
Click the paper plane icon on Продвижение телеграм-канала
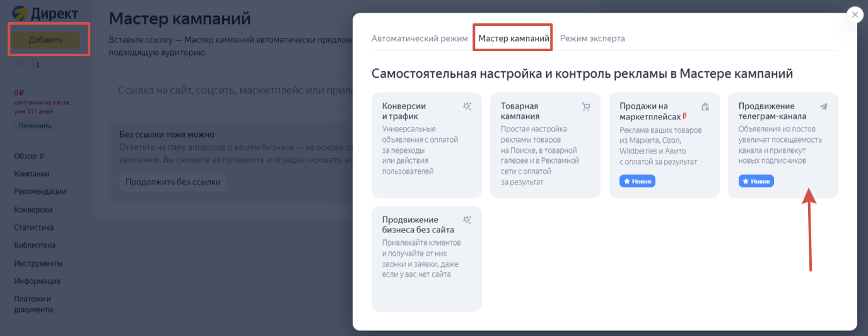click(x=823, y=107)
